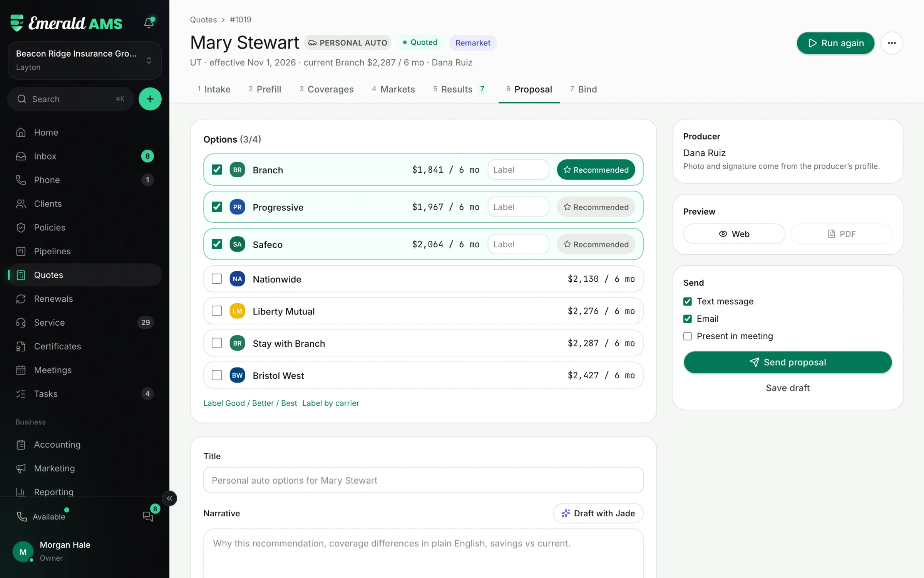The width and height of the screenshot is (924, 578).
Task: Go to the Bind tab
Action: point(583,89)
